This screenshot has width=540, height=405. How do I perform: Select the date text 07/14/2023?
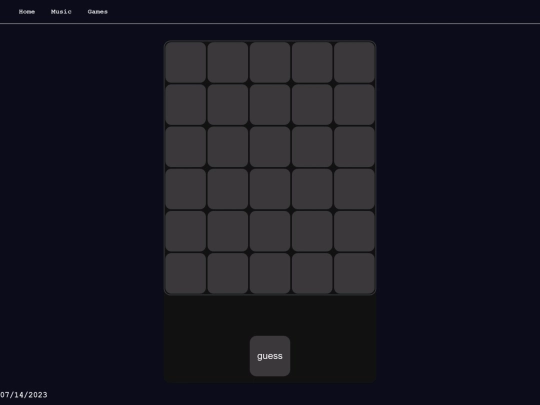point(24,395)
